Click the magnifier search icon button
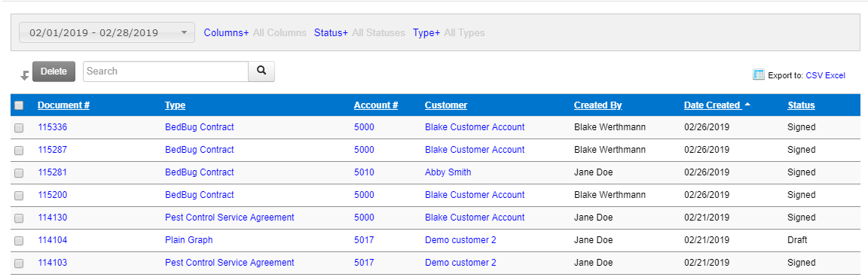Screen dimensions: 868x277 pyautogui.click(x=261, y=72)
